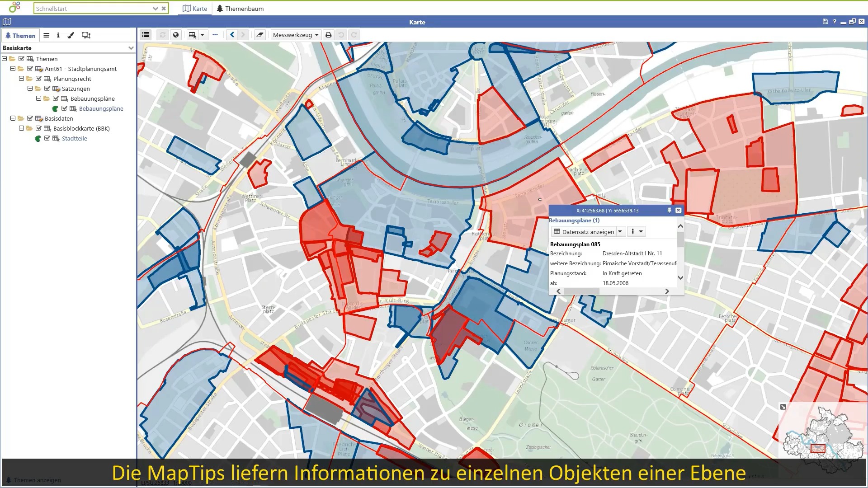Click the brush style icon in Themen panel

(x=71, y=35)
